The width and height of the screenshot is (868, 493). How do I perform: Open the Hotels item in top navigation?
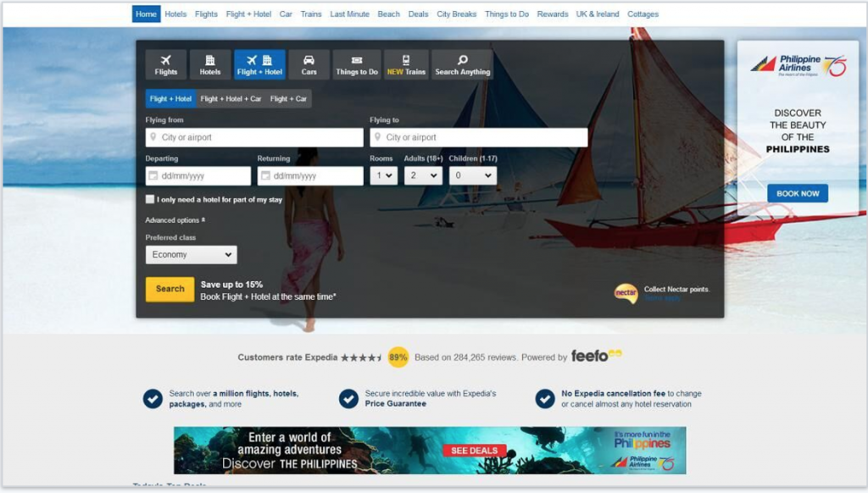[x=175, y=14]
